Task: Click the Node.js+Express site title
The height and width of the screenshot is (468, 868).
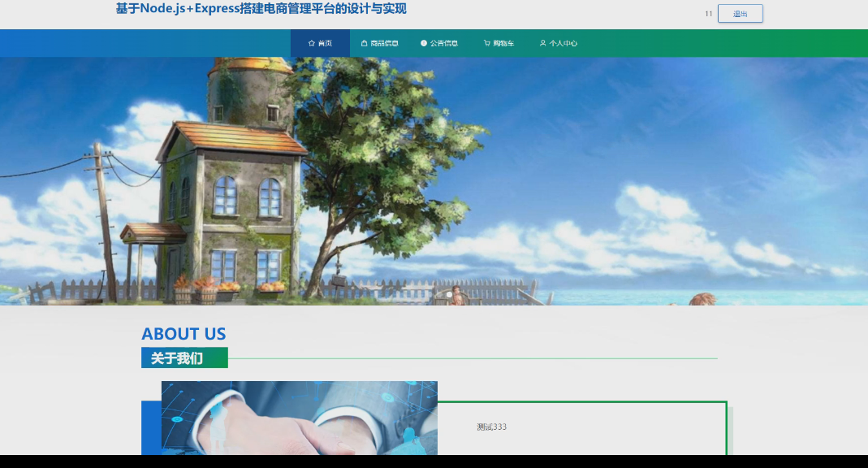Action: pos(261,9)
